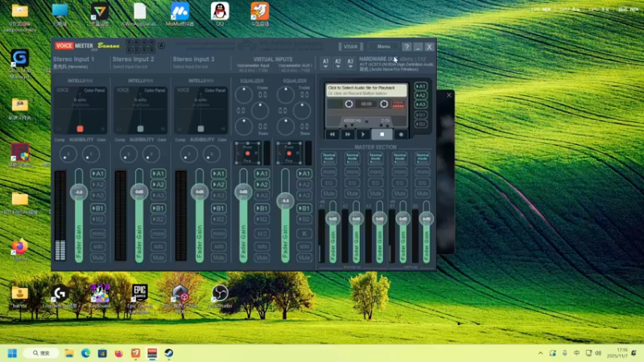644x362 pixels.
Task: Mute the Stereo Input 3 strip
Action: [x=218, y=257]
